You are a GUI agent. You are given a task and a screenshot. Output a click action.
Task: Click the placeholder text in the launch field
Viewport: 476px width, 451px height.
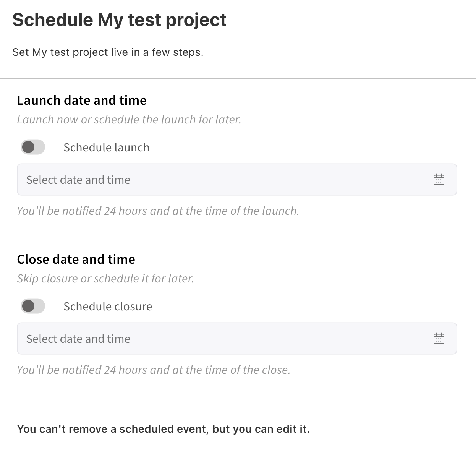[x=78, y=180]
